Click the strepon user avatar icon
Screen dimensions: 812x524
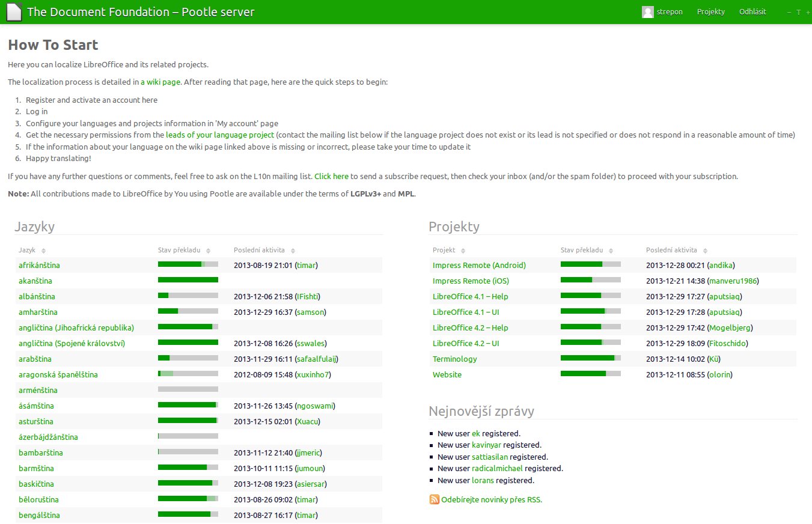coord(647,12)
